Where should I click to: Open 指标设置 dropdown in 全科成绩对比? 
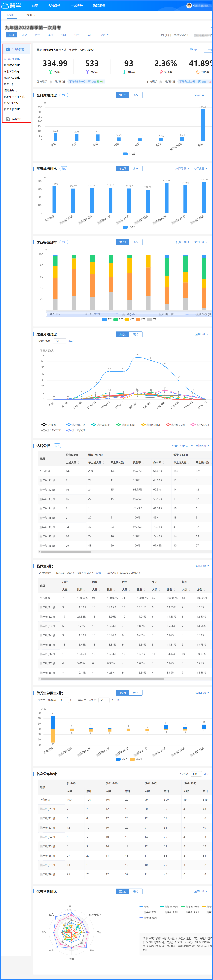click(x=200, y=95)
